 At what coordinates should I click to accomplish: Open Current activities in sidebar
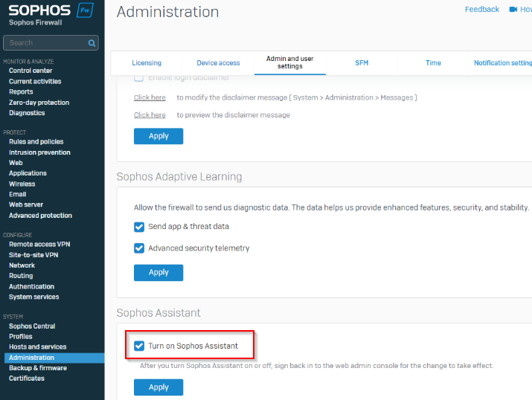pos(35,81)
